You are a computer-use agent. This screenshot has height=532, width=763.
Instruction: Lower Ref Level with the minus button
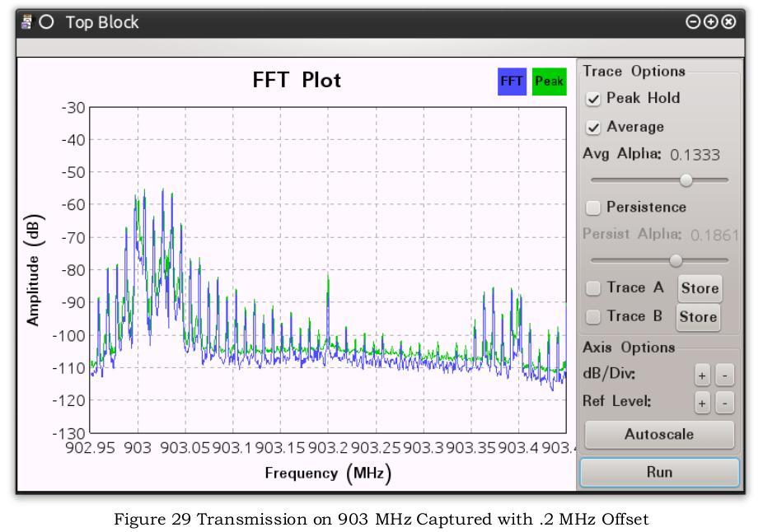click(x=725, y=404)
